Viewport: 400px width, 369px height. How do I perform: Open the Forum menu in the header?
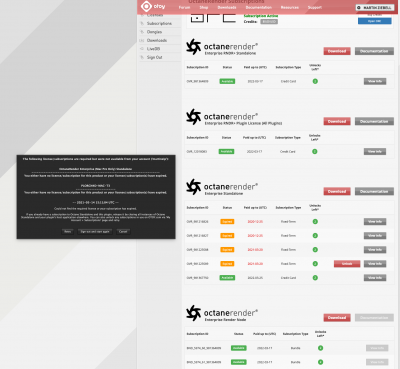click(184, 7)
